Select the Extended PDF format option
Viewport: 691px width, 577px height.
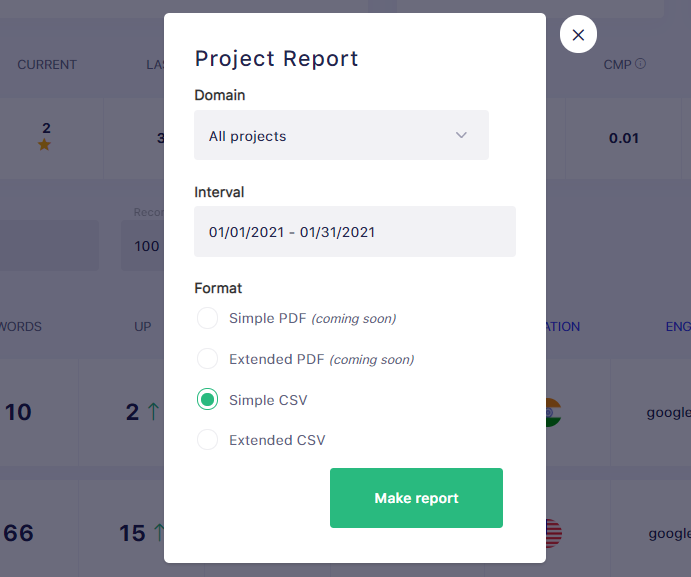[x=207, y=359]
